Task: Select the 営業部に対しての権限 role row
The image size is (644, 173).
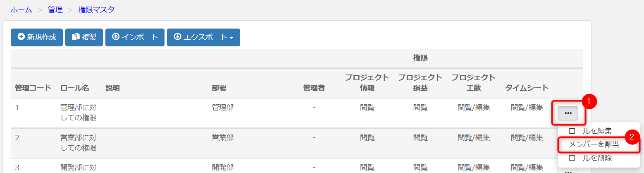Action: point(297,143)
